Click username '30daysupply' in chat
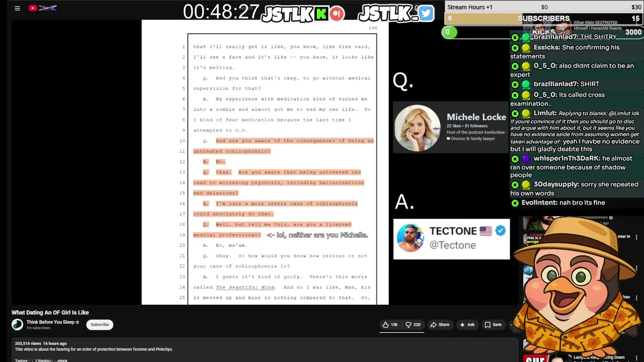This screenshot has height=362, width=644. click(555, 185)
